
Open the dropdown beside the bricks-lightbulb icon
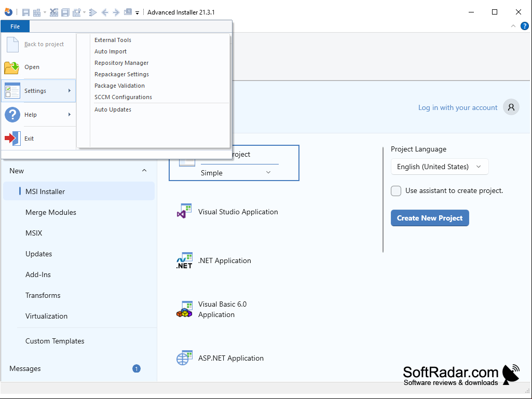pyautogui.click(x=84, y=12)
